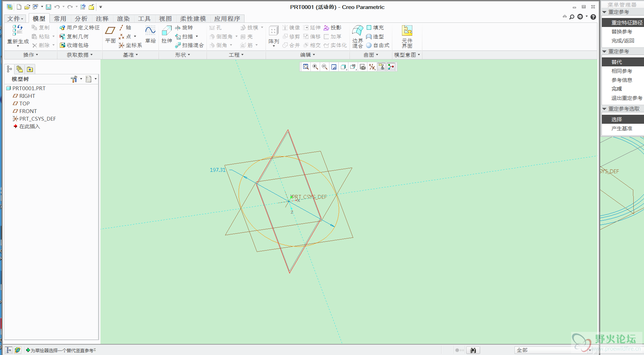Click 相同参考 in menu manager
Image resolution: width=644 pixels, height=355 pixels.
[623, 71]
